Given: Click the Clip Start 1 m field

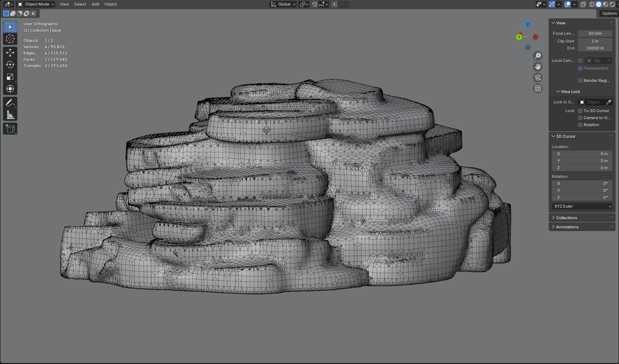Looking at the screenshot, I should [595, 41].
